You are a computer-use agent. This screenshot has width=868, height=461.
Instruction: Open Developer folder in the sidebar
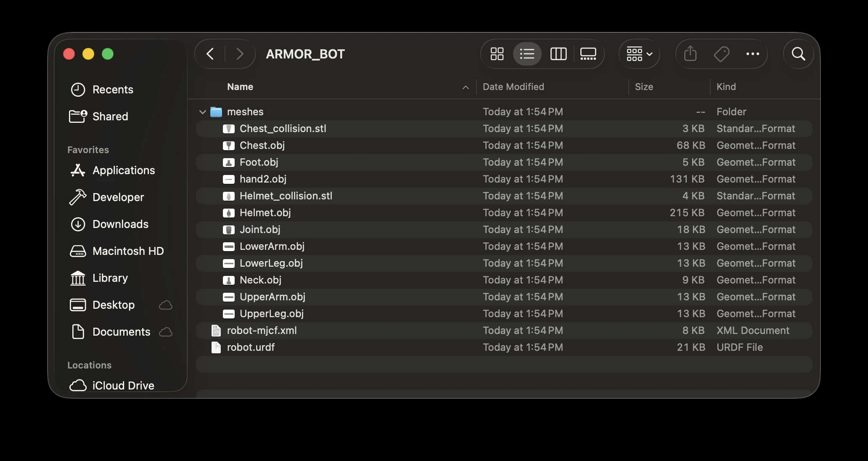click(107, 197)
